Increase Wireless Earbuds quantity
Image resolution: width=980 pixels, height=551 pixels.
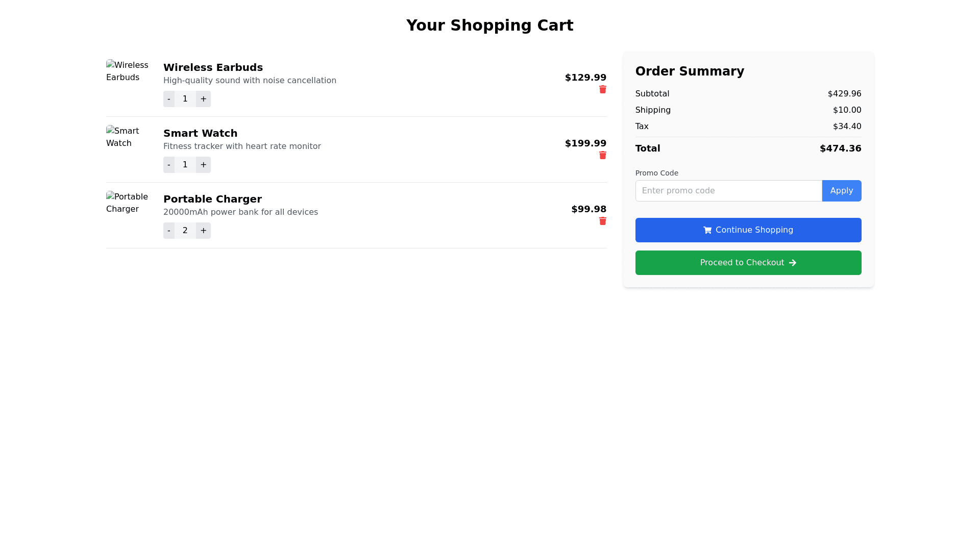coord(203,99)
